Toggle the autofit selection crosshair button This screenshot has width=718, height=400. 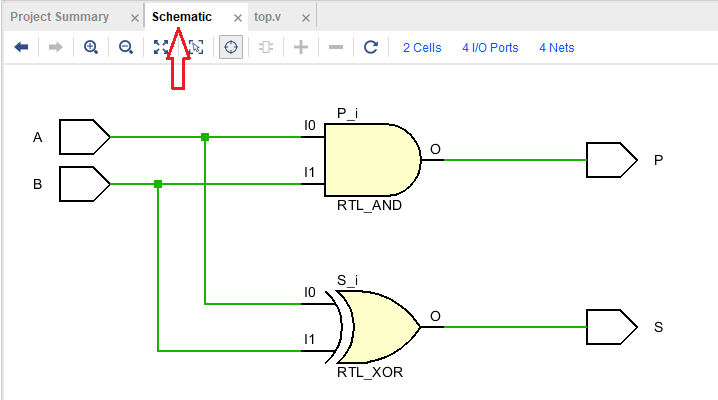click(x=231, y=47)
